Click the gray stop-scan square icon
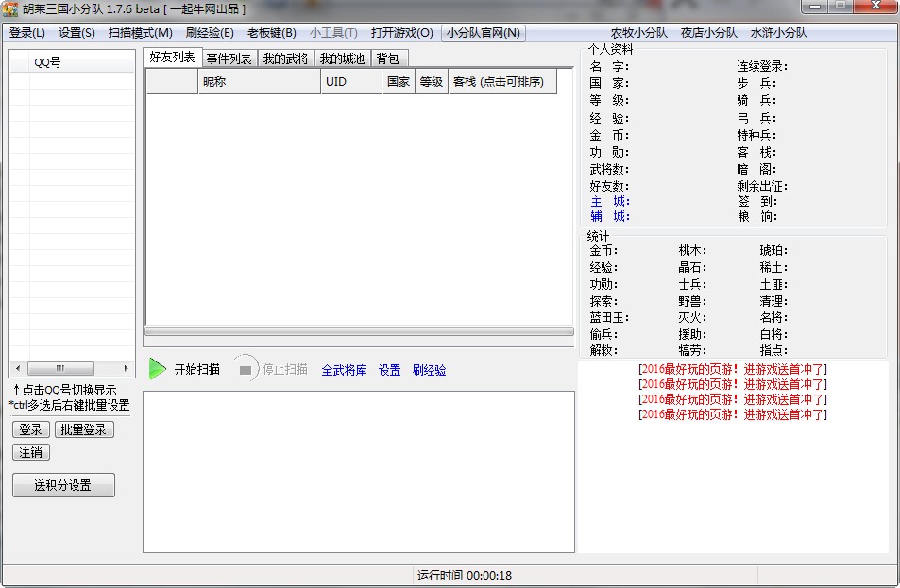The width and height of the screenshot is (900, 588). pos(244,369)
